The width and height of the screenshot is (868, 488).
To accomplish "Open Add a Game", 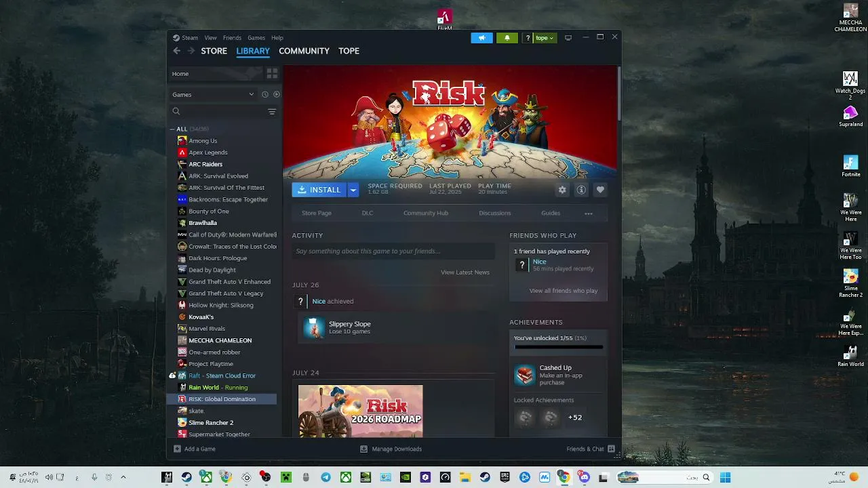I will [195, 449].
